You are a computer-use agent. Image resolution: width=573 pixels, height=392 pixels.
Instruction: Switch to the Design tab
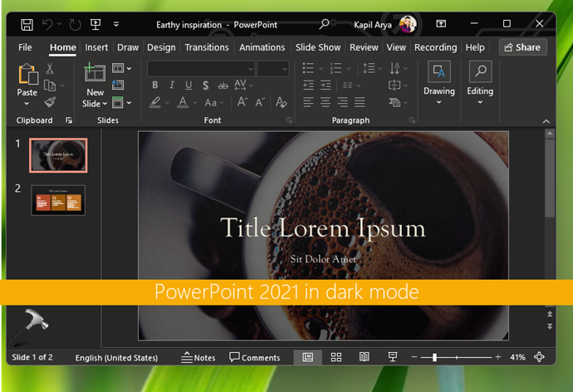click(161, 47)
